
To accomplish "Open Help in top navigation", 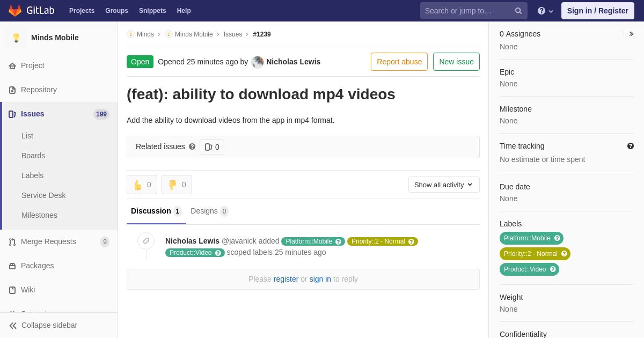I will coord(184,11).
